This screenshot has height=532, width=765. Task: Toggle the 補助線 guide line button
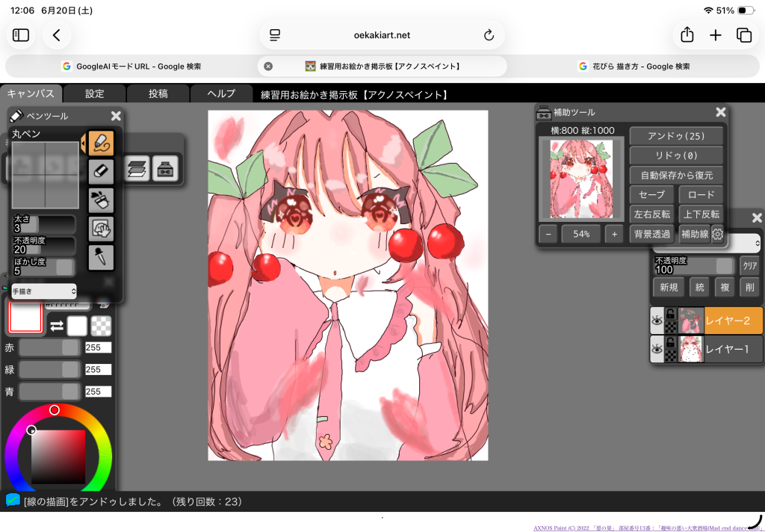[694, 234]
